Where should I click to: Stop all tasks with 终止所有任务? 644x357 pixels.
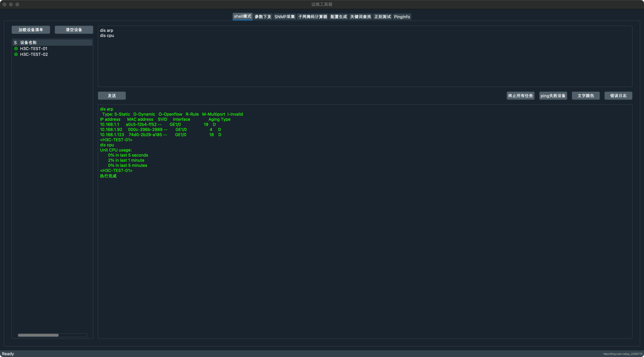pos(520,95)
